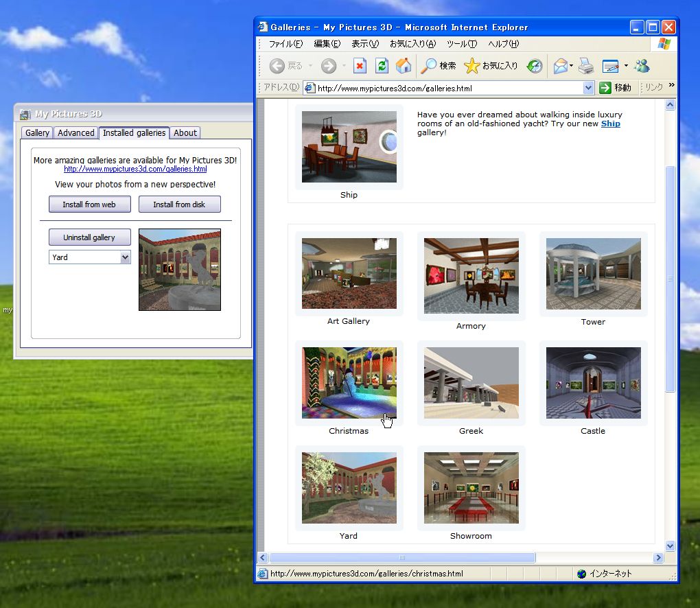Click the IE icon in the browser title bar

(262, 27)
